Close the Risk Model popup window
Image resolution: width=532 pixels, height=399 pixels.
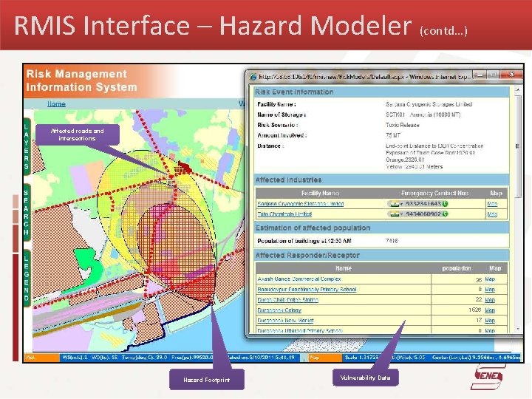coord(511,75)
